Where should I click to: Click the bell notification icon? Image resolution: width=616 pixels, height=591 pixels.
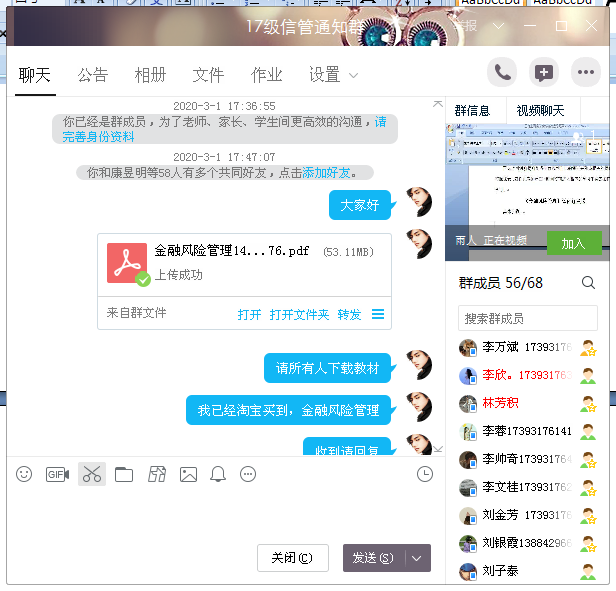(x=218, y=474)
